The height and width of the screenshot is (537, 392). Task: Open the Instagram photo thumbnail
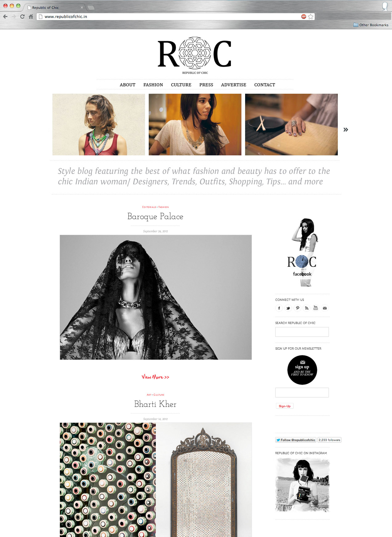[302, 485]
